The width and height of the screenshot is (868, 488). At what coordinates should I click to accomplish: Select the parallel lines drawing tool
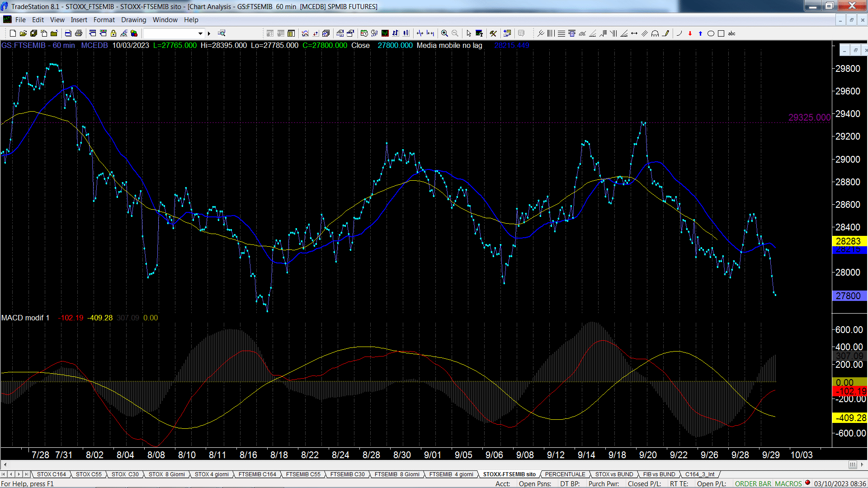pos(645,33)
